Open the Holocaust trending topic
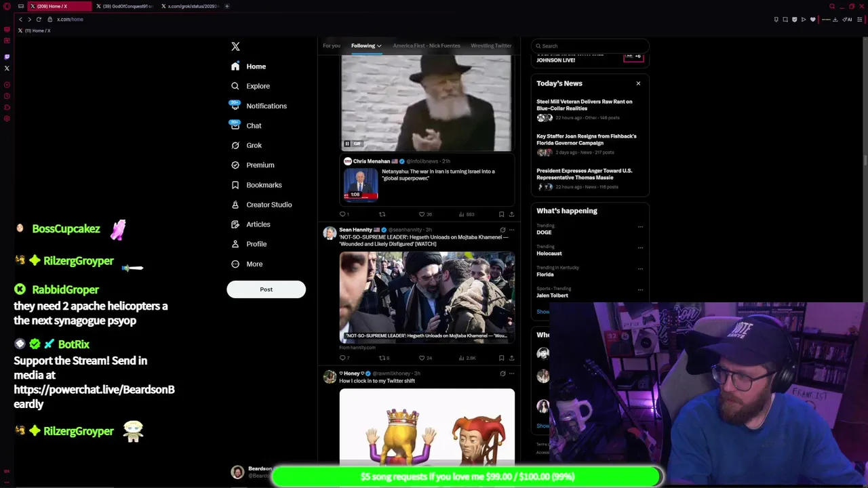Viewport: 868px width, 488px height. tap(549, 253)
